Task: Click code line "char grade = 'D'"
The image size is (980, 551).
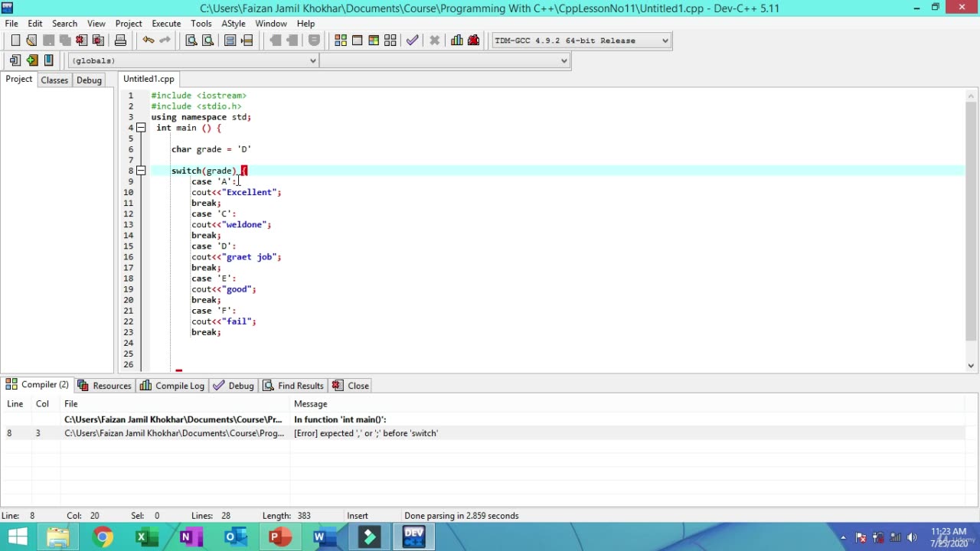Action: coord(211,149)
